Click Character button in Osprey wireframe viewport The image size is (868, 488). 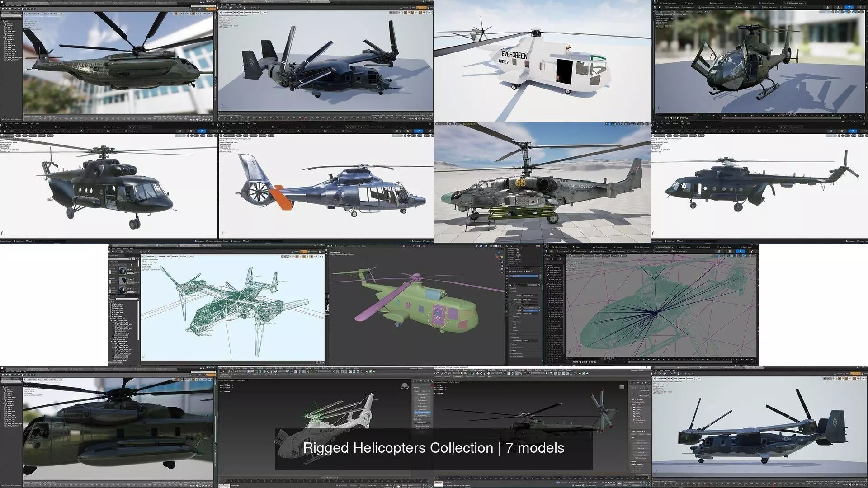pyautogui.click(x=175, y=256)
